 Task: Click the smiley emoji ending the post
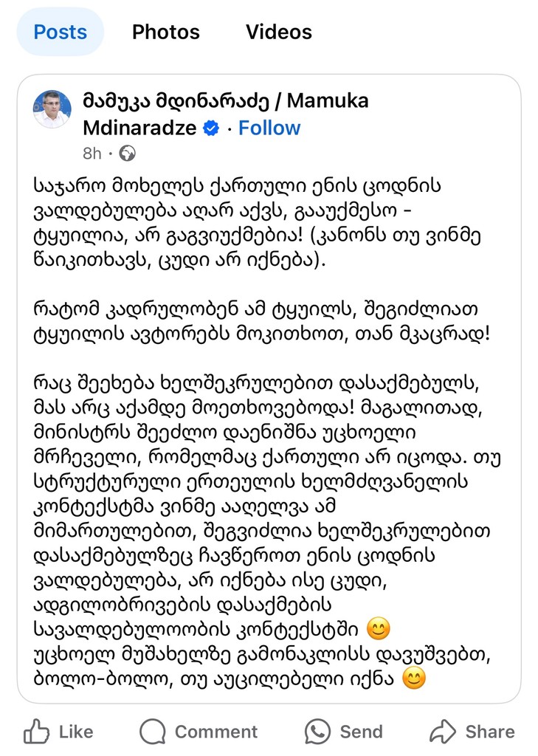(x=415, y=677)
